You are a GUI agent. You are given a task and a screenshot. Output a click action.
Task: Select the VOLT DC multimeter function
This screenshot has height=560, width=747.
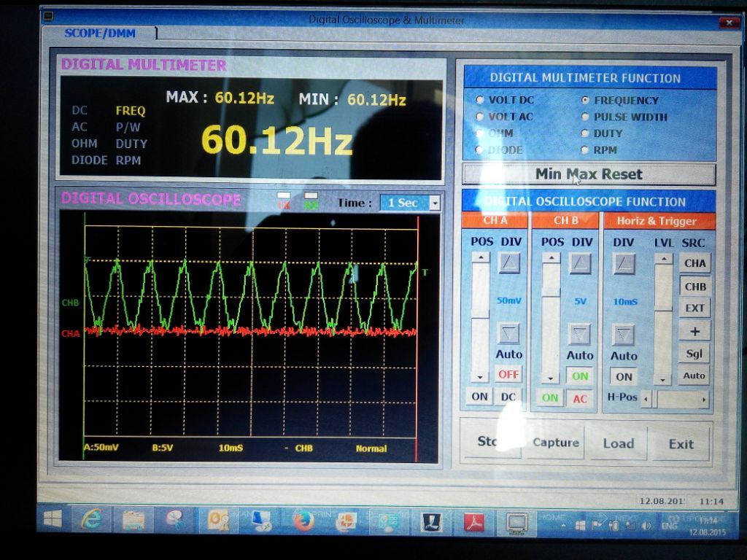pos(480,100)
